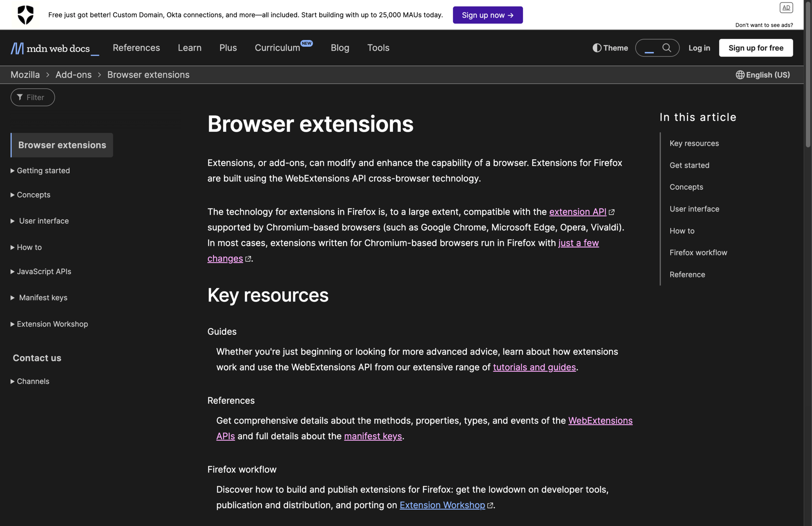Go to Mozilla breadcrumb
The height and width of the screenshot is (526, 812).
pyautogui.click(x=25, y=74)
